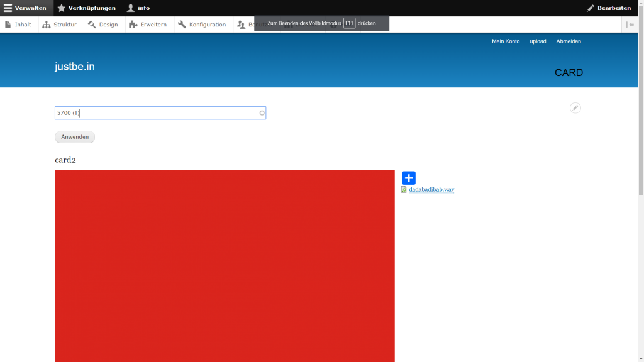Click the toolbar orientation toggle arrow icon
The height and width of the screenshot is (362, 644).
(x=630, y=25)
